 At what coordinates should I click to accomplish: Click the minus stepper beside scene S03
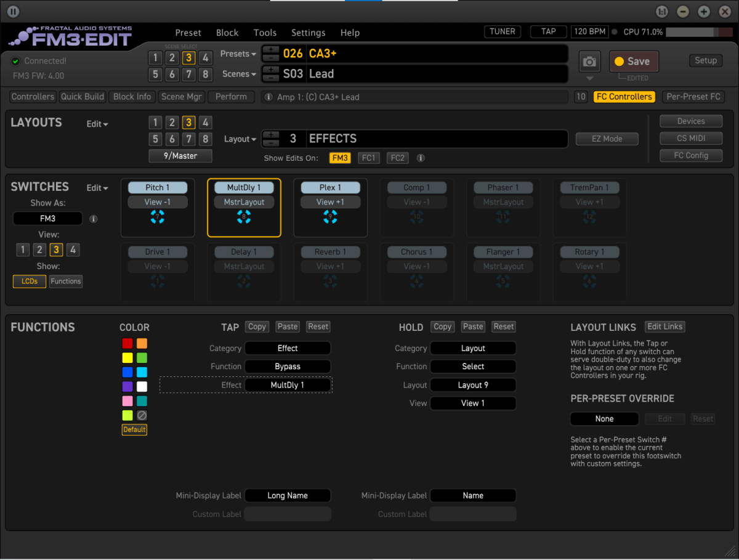click(x=271, y=78)
